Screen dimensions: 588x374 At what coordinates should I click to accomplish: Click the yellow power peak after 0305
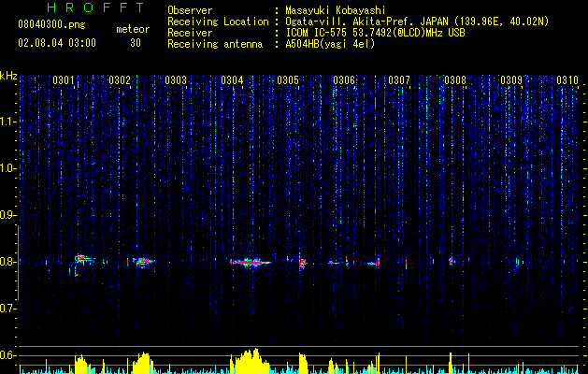click(303, 364)
